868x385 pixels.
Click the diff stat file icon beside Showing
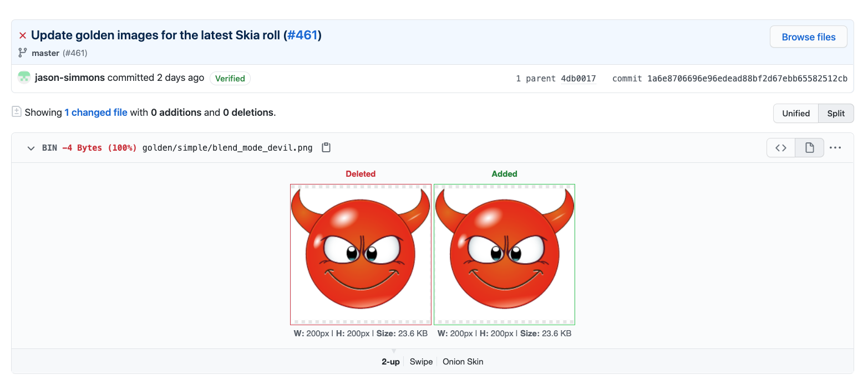coord(17,112)
